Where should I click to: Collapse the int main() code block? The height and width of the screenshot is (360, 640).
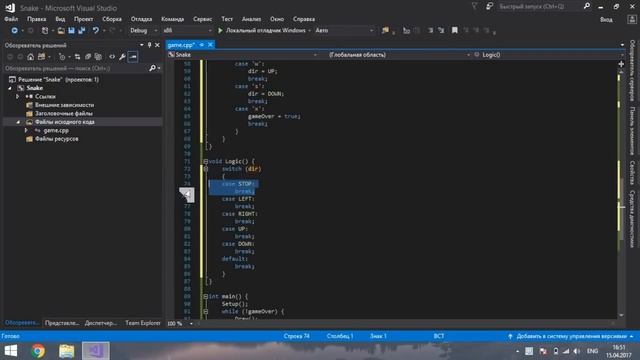[x=205, y=297]
